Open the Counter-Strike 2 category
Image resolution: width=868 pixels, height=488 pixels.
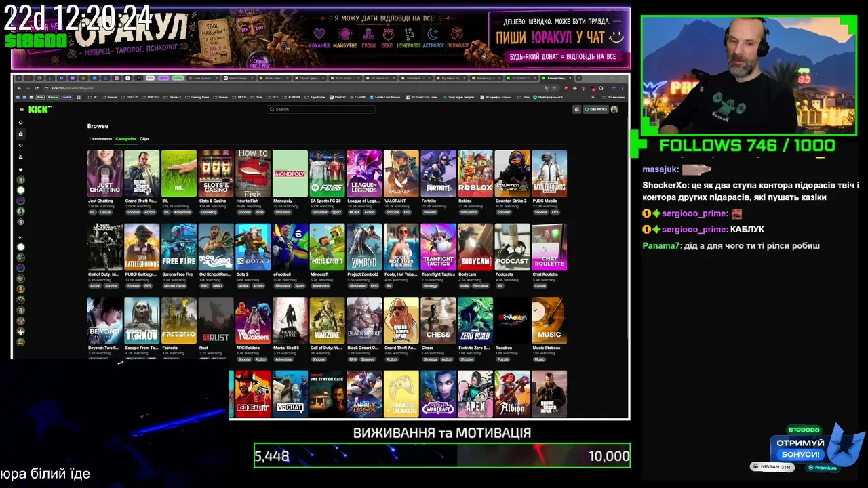(x=512, y=174)
